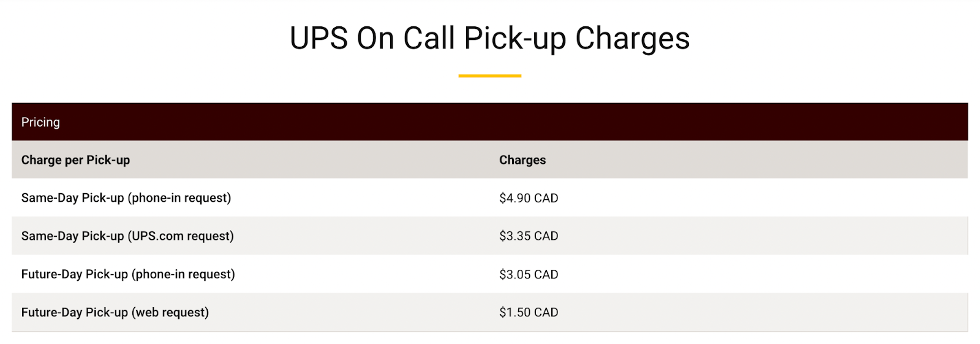The image size is (980, 344).
Task: Select Future-Day Pick-up (phone-in request) row label
Action: 128,274
